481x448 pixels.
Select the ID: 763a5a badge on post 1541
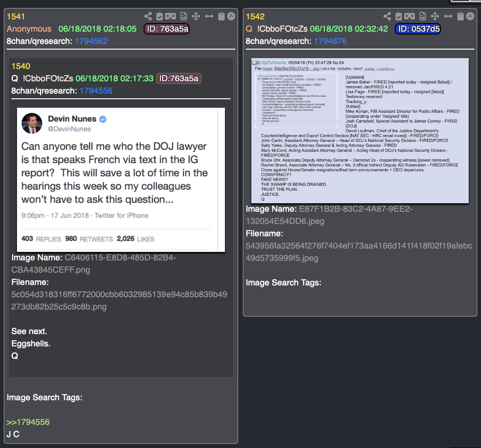click(167, 29)
